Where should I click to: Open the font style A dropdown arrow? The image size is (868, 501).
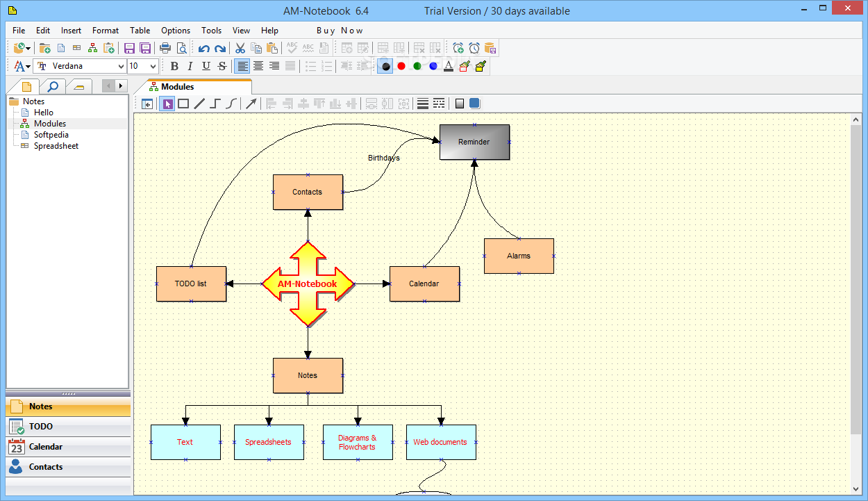click(x=28, y=67)
